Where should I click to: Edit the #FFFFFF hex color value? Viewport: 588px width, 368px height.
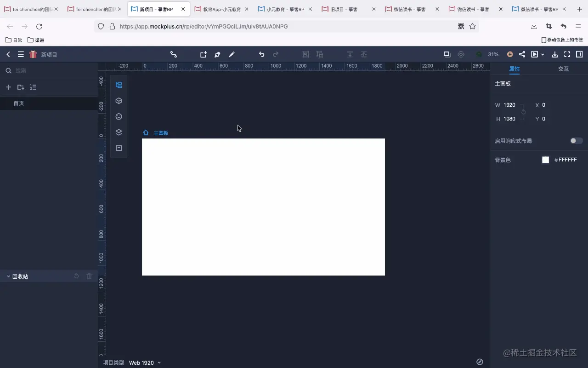pyautogui.click(x=567, y=160)
